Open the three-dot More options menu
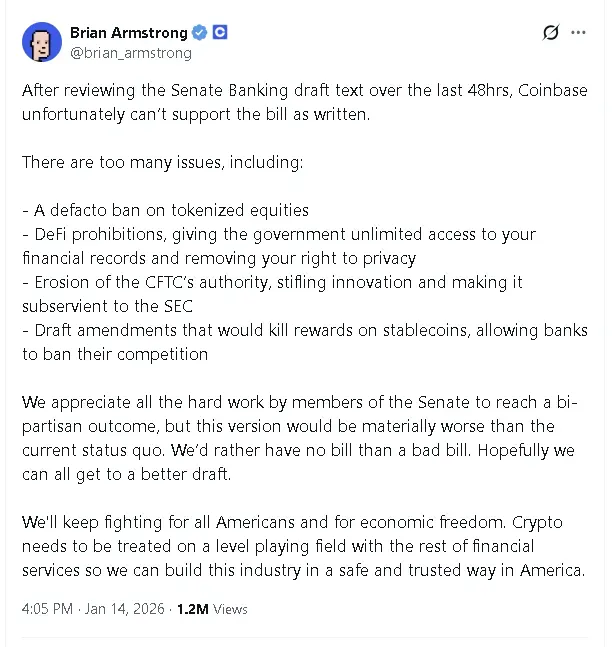This screenshot has width=612, height=647. pyautogui.click(x=578, y=33)
